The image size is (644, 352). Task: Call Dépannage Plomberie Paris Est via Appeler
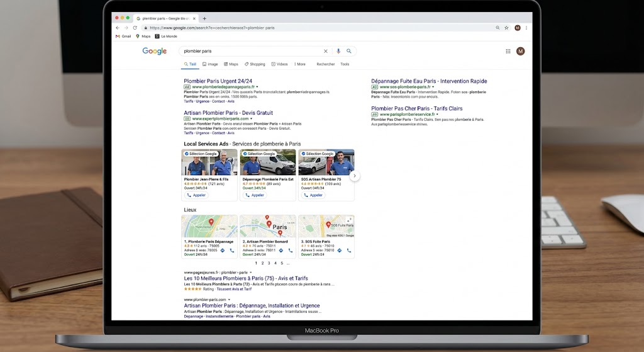(255, 195)
